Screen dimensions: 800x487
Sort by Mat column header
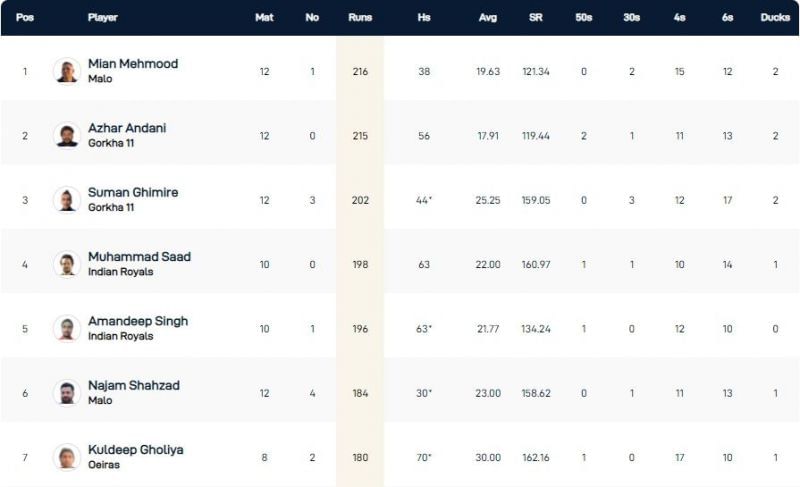264,18
